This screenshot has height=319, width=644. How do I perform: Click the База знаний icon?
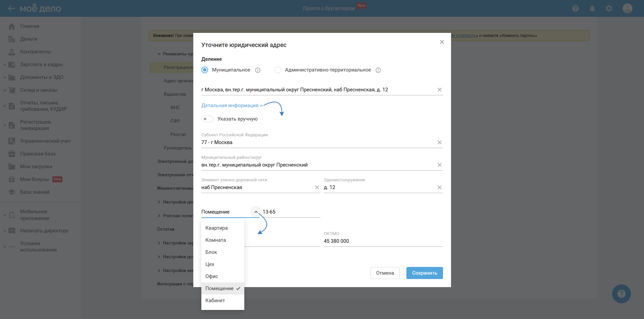pyautogui.click(x=12, y=192)
